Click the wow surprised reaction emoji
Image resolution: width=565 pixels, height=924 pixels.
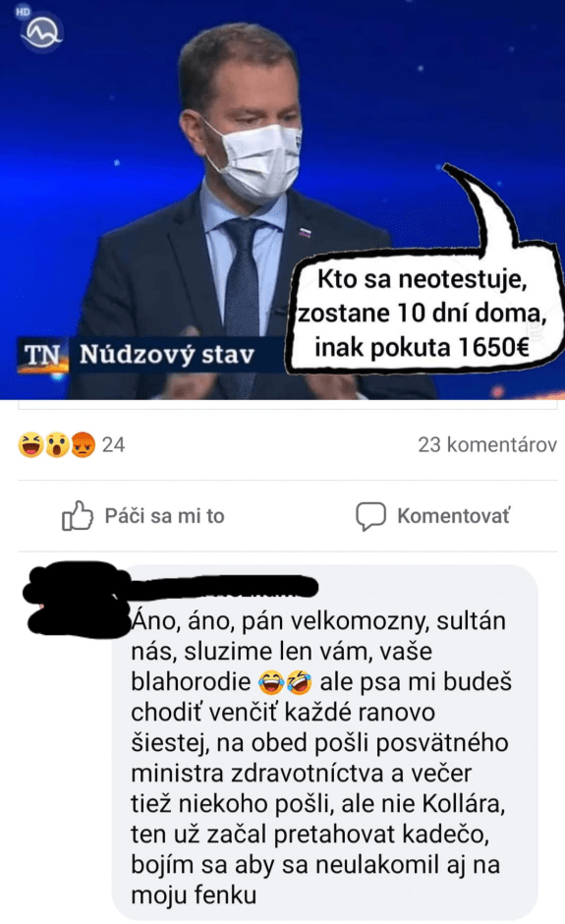(57, 445)
